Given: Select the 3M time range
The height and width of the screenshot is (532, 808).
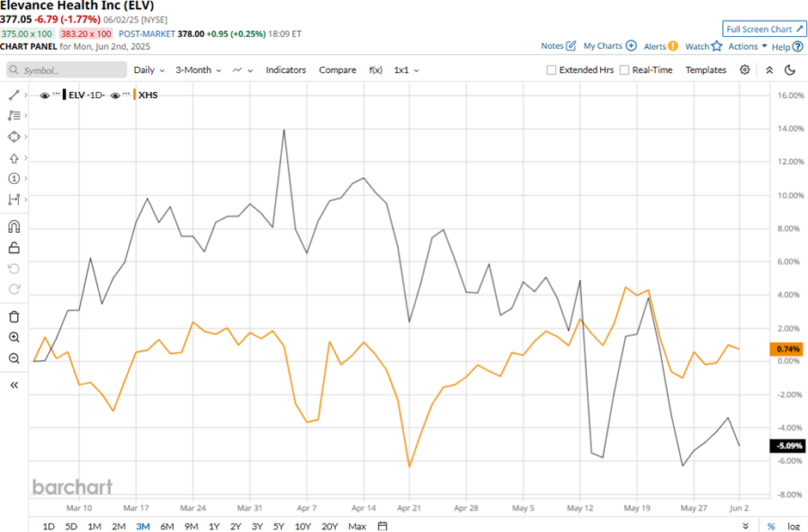Looking at the screenshot, I should click(143, 526).
